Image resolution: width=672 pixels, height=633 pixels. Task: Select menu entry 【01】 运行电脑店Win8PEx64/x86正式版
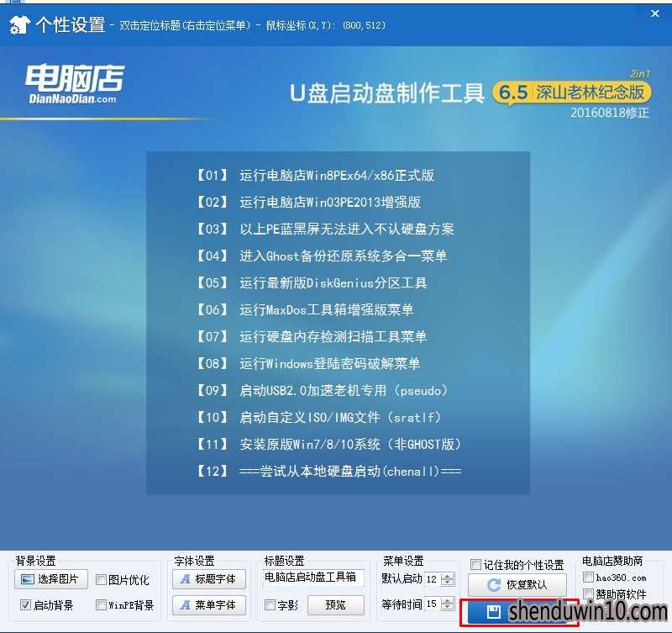(x=315, y=175)
